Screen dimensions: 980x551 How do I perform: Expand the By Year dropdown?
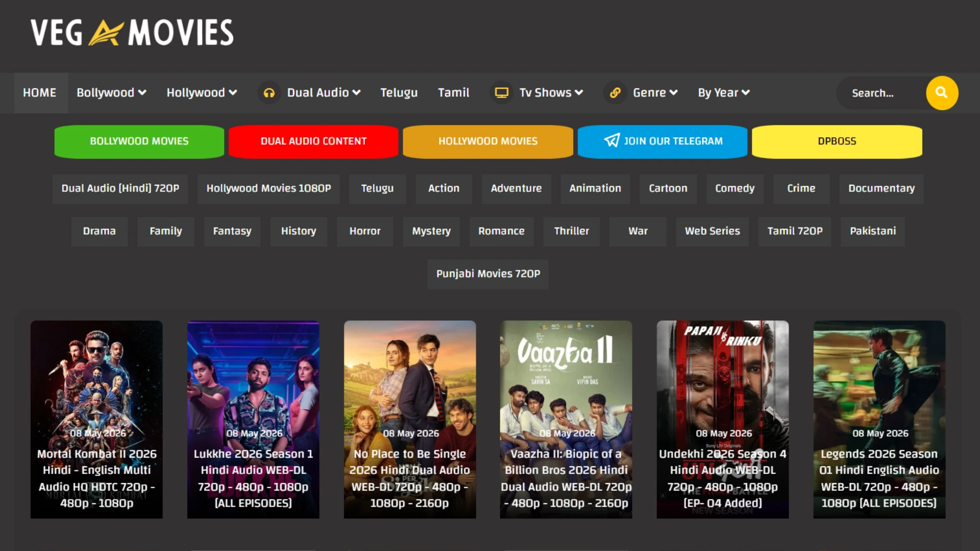pyautogui.click(x=724, y=93)
